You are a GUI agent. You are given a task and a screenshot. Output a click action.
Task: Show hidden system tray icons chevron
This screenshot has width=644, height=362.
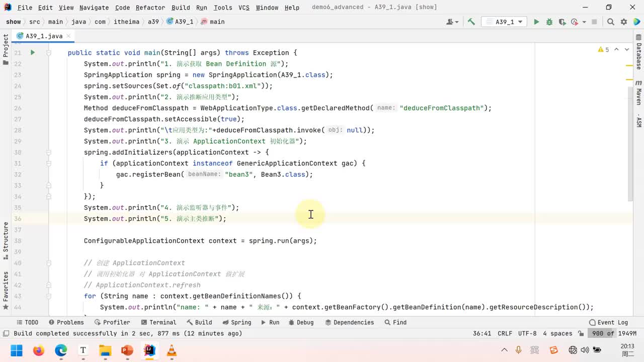(505, 350)
